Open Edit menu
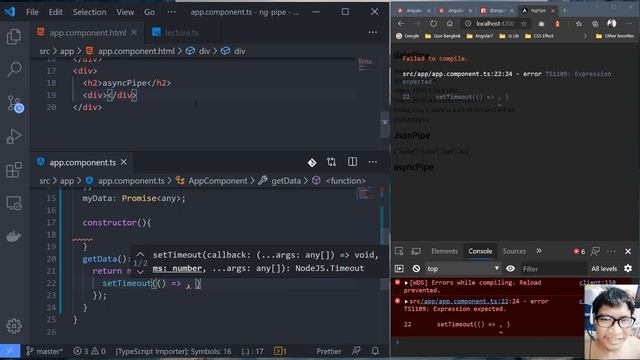Viewport: 640px width, 360px height. pos(56,12)
